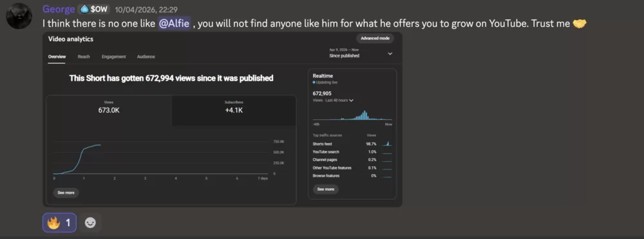Click the Advanced mode button
The height and width of the screenshot is (239, 644).
pos(375,38)
